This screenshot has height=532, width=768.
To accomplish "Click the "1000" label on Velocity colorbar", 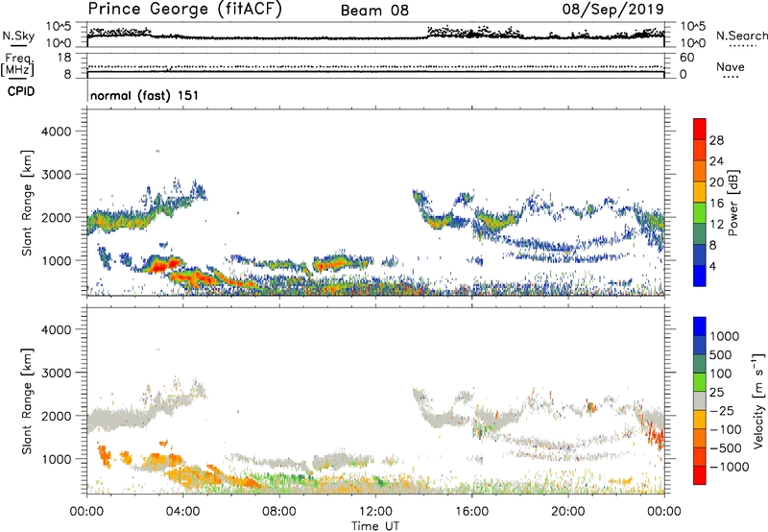I will coord(725,336).
